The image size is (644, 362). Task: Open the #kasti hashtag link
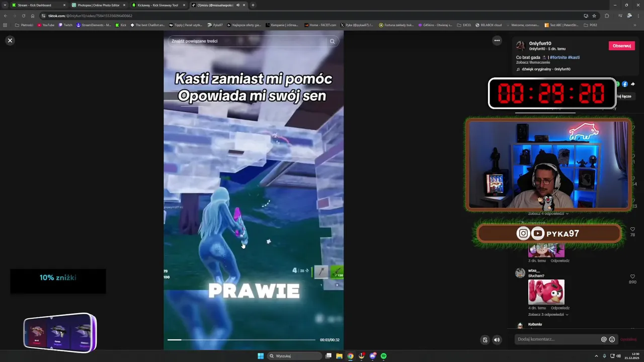point(574,57)
